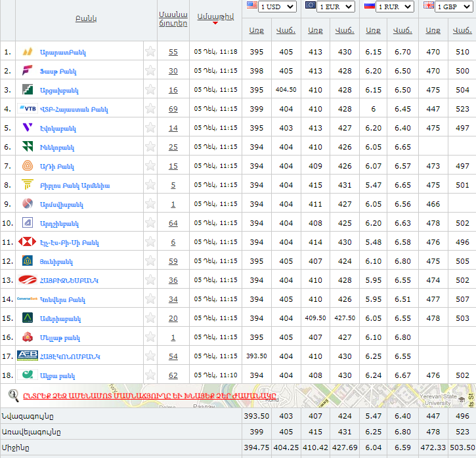Click the Մելլաթ բանկ logo icon
476x458 pixels.
[28, 337]
